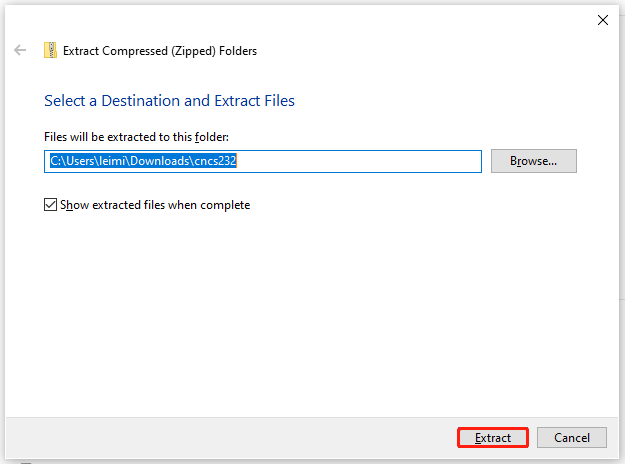Close the Extract Compressed Folders dialog
Viewport: 625px width, 464px height.
pos(603,20)
